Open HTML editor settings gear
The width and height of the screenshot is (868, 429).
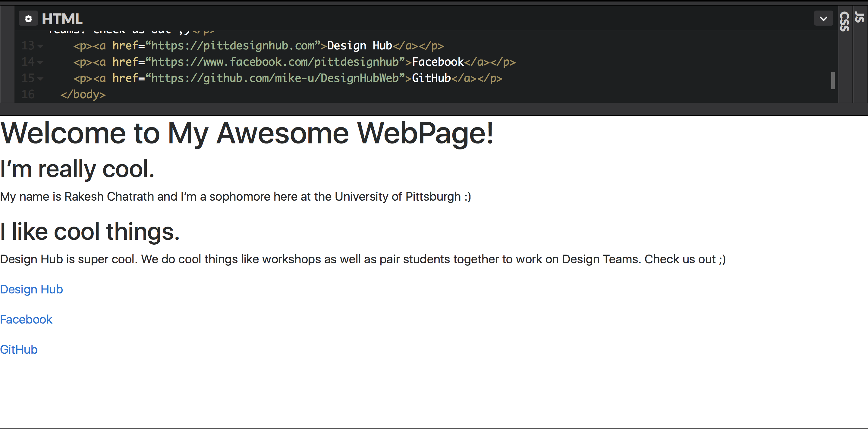pos(28,18)
